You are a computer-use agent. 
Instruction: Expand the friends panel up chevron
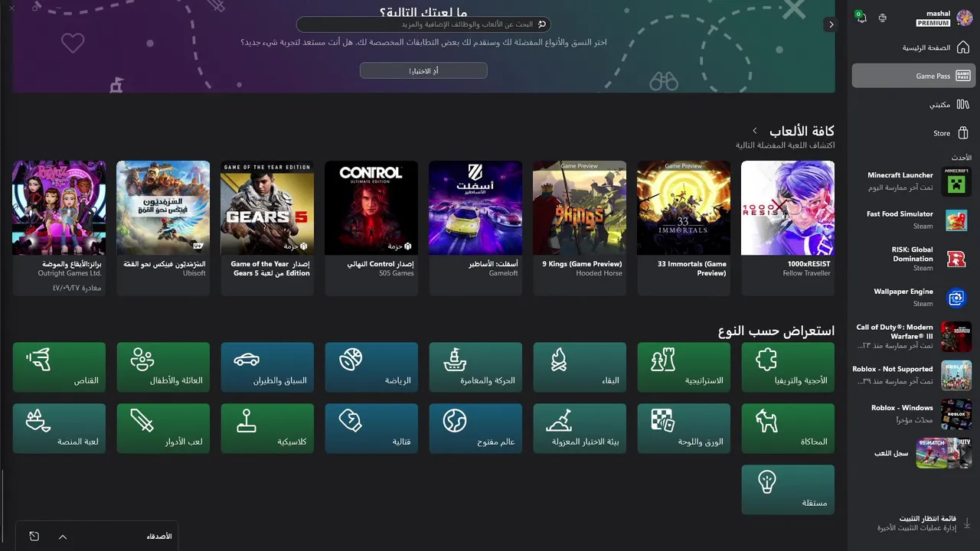pos(63,536)
